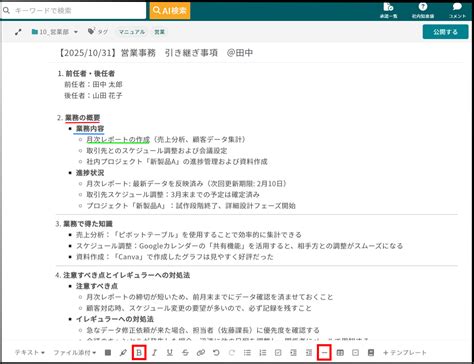Click the bullet 注意すべき点
This screenshot has width=474, height=364.
[97, 286]
